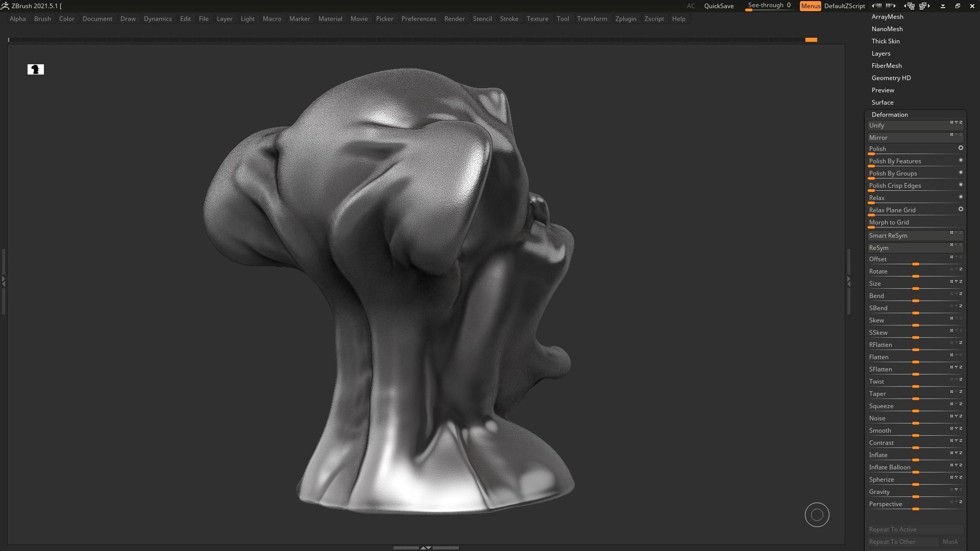Expand the Preview sub-palette

pyautogui.click(x=883, y=90)
